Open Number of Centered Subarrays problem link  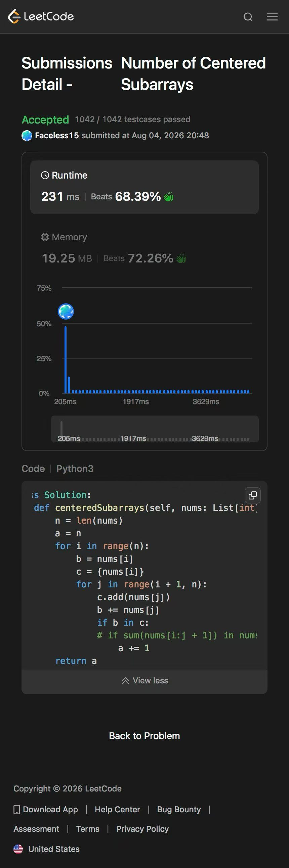tap(193, 74)
